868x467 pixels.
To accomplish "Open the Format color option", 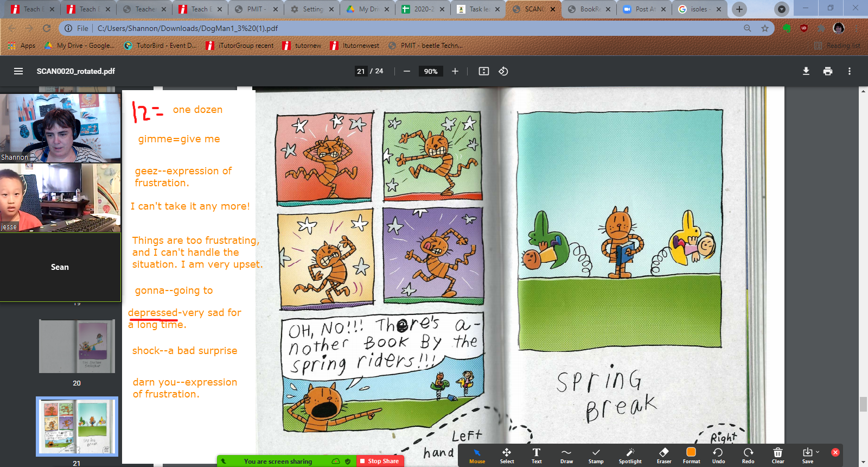I will [691, 456].
